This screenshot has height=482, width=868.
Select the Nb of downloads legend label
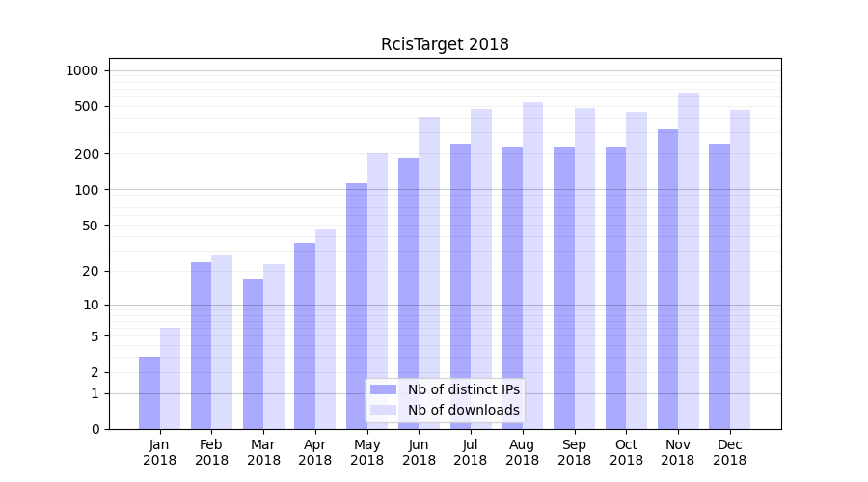(x=463, y=410)
